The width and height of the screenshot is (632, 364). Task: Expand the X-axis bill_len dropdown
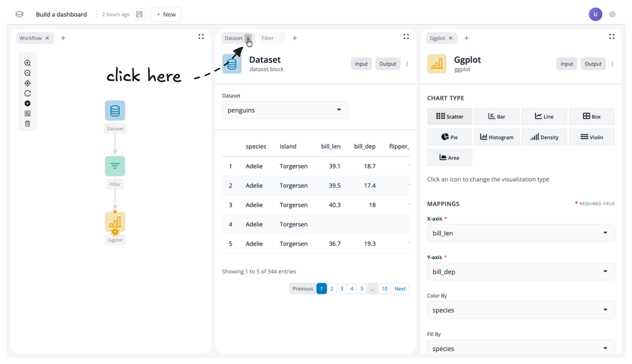tap(520, 233)
